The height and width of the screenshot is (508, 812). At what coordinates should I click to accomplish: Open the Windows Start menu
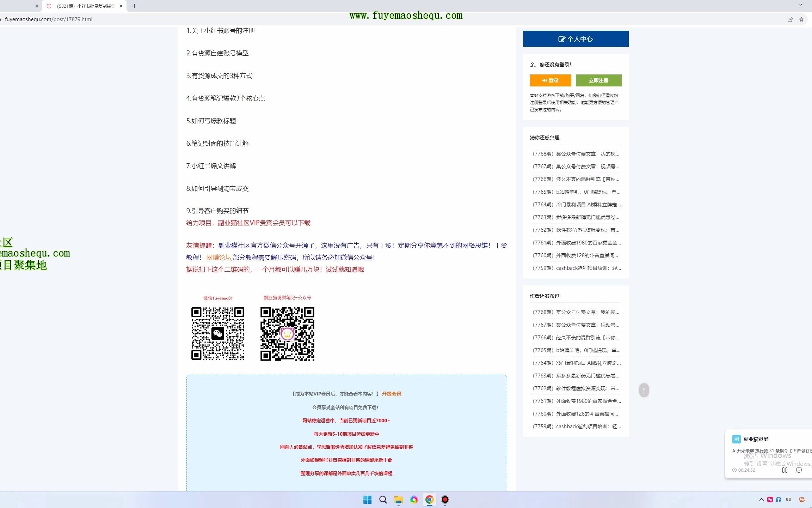[367, 500]
